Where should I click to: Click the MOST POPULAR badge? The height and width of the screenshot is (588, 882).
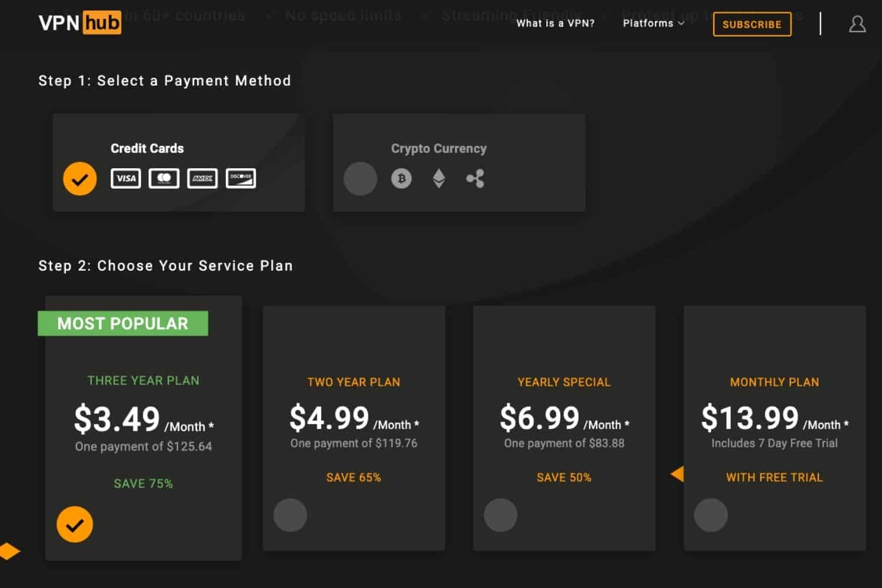(x=123, y=323)
